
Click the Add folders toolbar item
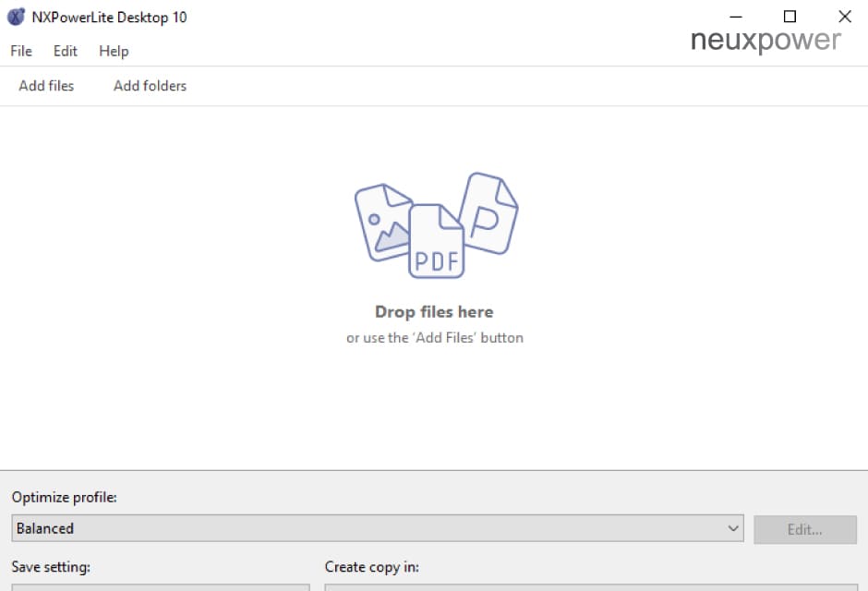coord(149,85)
